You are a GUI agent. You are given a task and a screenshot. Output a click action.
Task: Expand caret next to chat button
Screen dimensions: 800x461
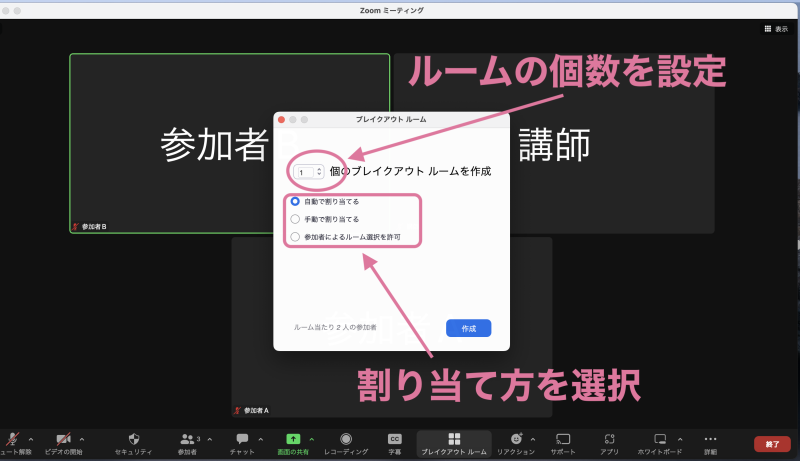tap(261, 439)
